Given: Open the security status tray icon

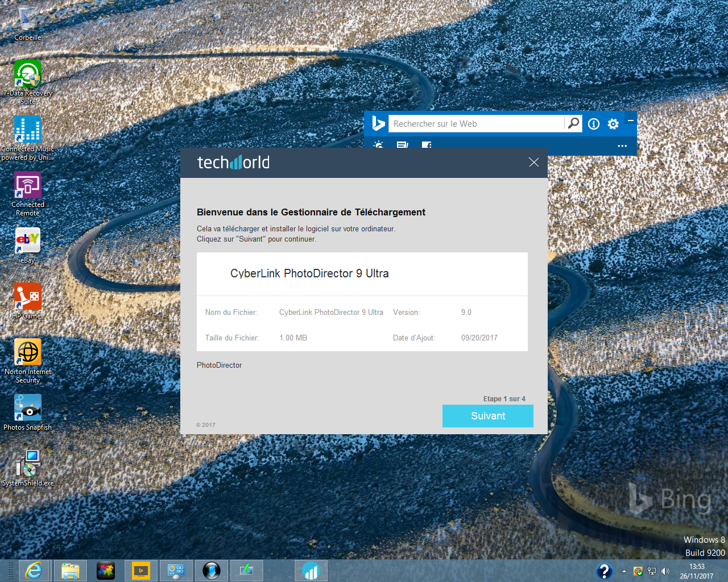Looking at the screenshot, I should click(638, 571).
